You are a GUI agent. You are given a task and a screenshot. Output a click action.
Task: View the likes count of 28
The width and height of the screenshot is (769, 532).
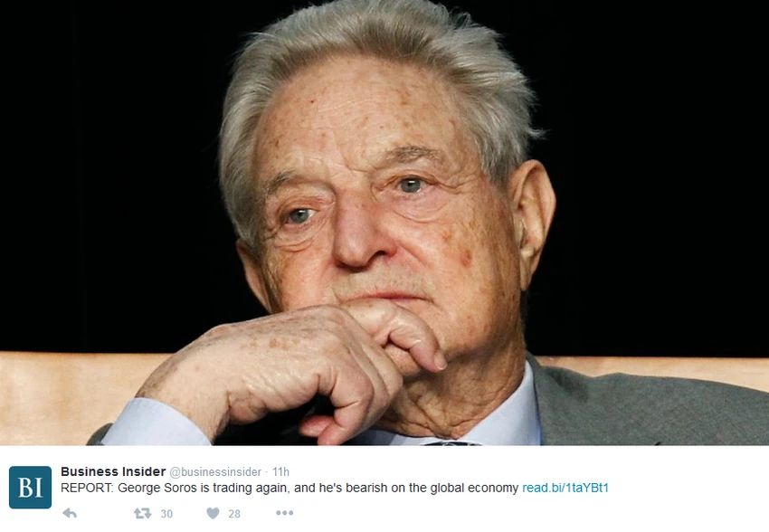234,513
